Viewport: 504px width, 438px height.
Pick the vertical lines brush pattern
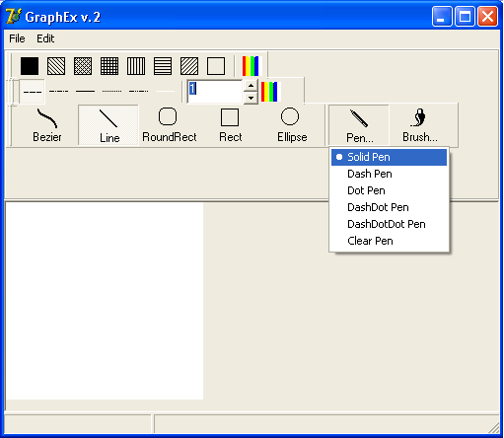tap(136, 66)
